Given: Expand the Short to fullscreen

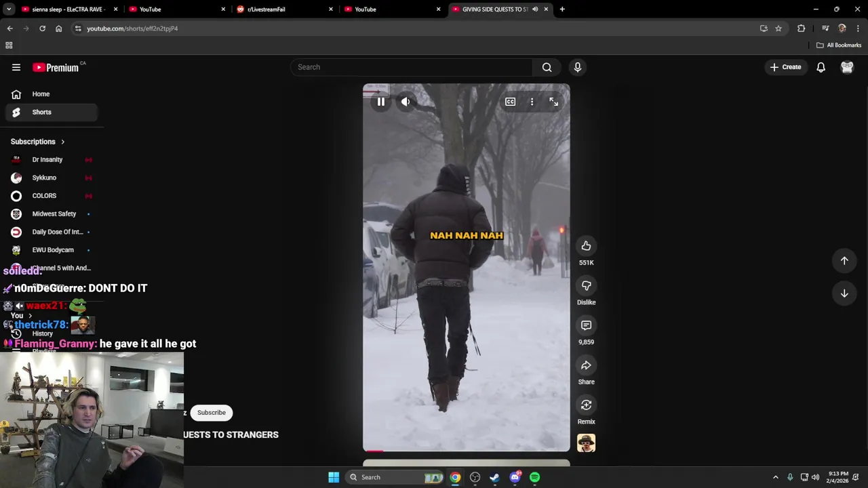Looking at the screenshot, I should point(553,102).
